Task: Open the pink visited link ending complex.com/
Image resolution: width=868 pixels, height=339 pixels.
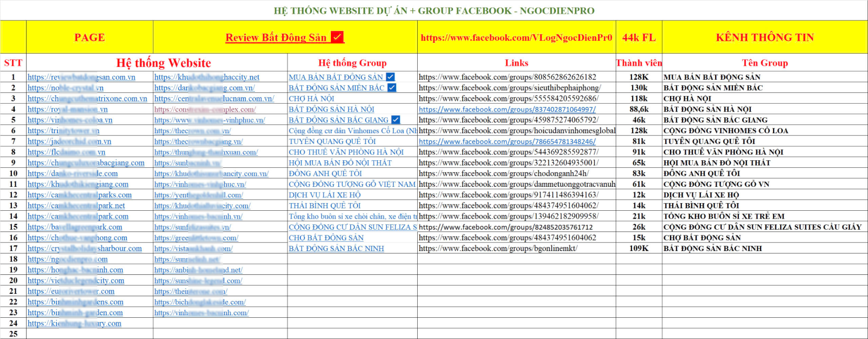Action: 205,109
